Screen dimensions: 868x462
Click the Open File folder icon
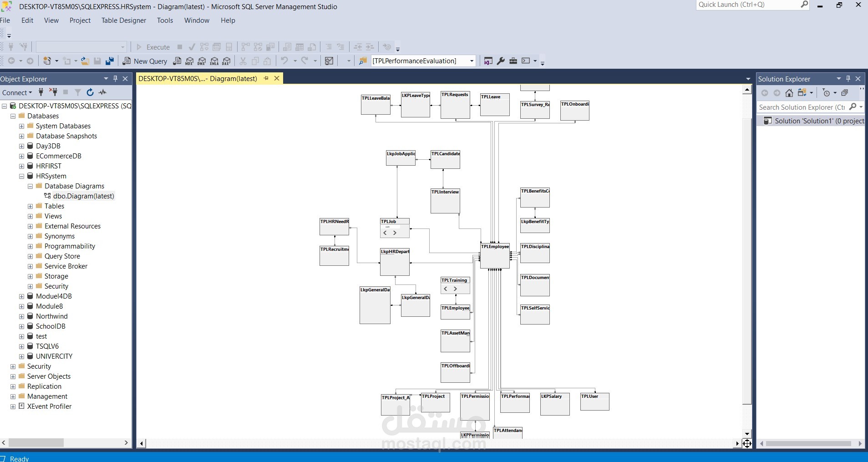tap(85, 61)
